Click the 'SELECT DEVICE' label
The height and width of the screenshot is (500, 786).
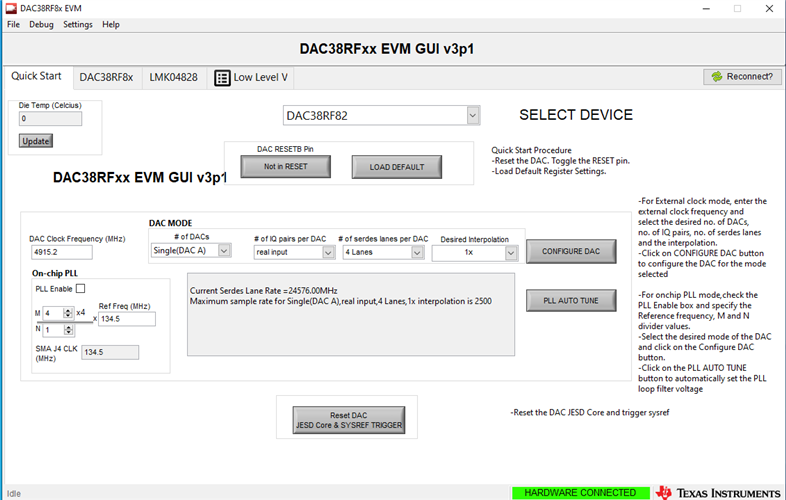click(576, 115)
